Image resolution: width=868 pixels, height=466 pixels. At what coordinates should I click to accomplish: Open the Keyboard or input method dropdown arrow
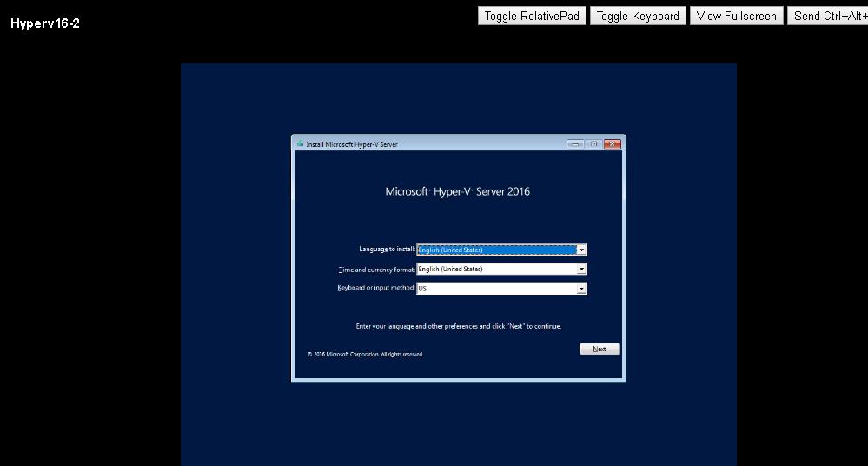581,288
